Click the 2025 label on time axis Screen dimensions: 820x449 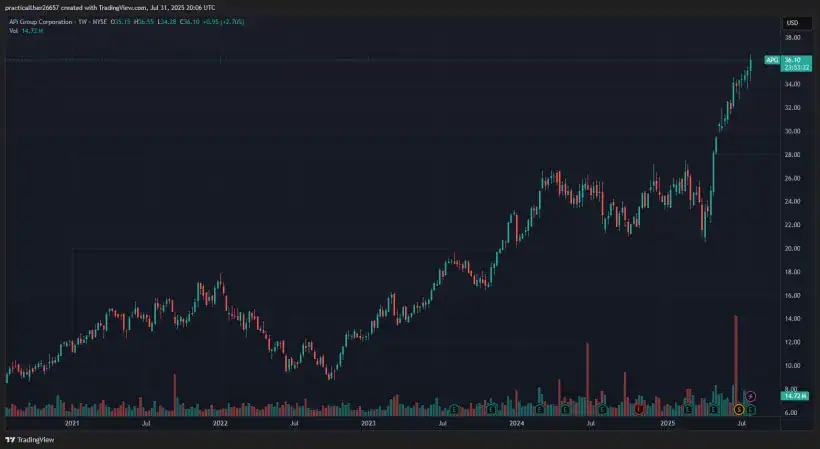(x=666, y=424)
